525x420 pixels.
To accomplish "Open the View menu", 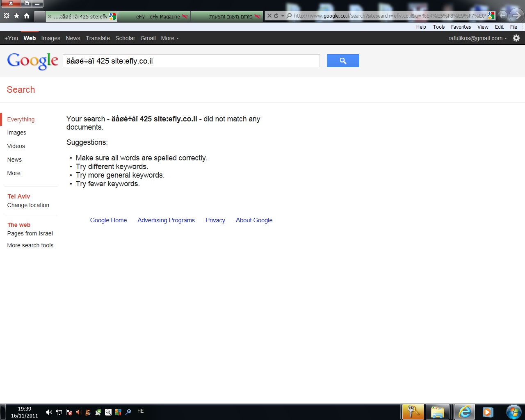I will coord(483,27).
